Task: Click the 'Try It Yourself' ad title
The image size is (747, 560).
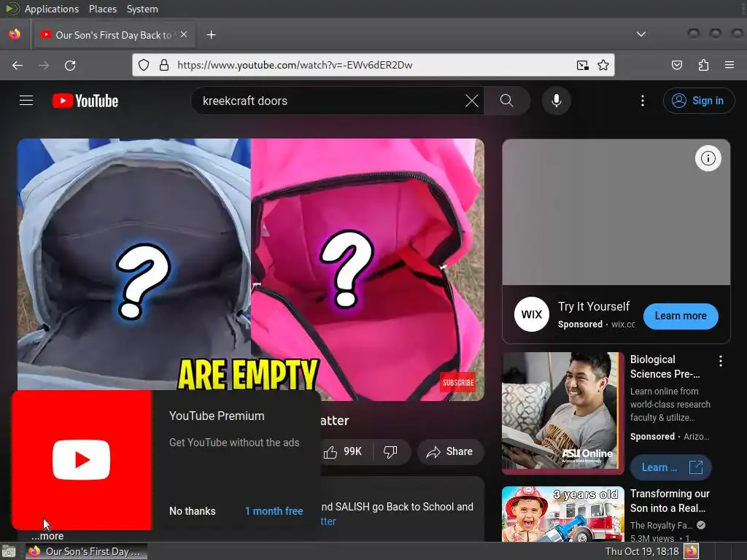Action: 594,306
